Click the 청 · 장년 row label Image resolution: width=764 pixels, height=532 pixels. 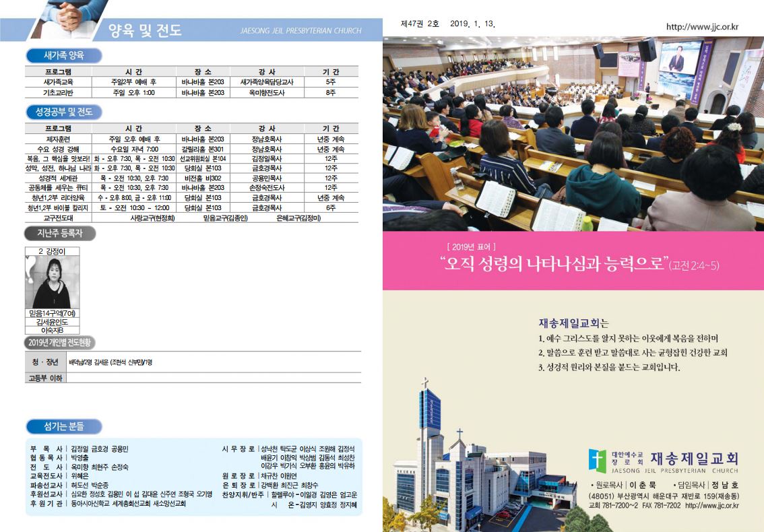(45, 362)
